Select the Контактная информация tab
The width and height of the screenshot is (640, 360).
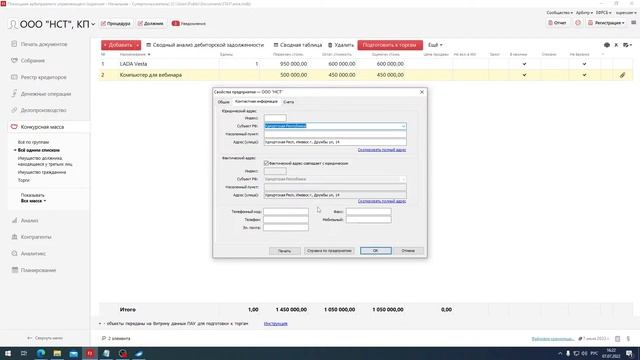click(256, 101)
